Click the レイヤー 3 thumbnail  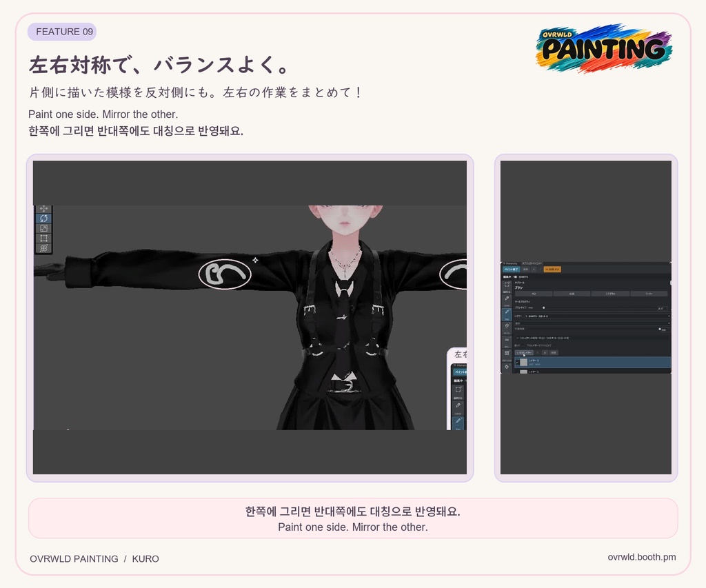524,363
